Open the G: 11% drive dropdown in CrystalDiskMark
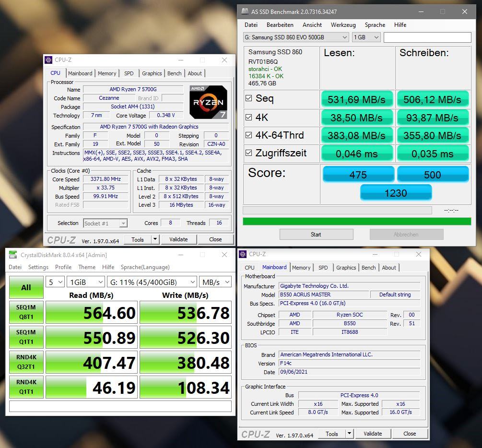The height and width of the screenshot is (448, 482). pyautogui.click(x=152, y=282)
